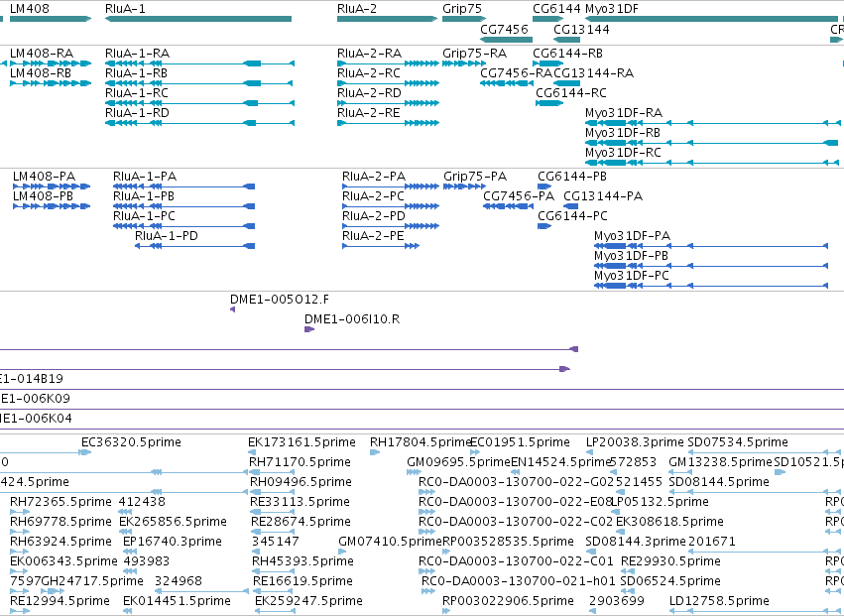
Task: Click transcript CG6144-RB
Action: [x=547, y=63]
